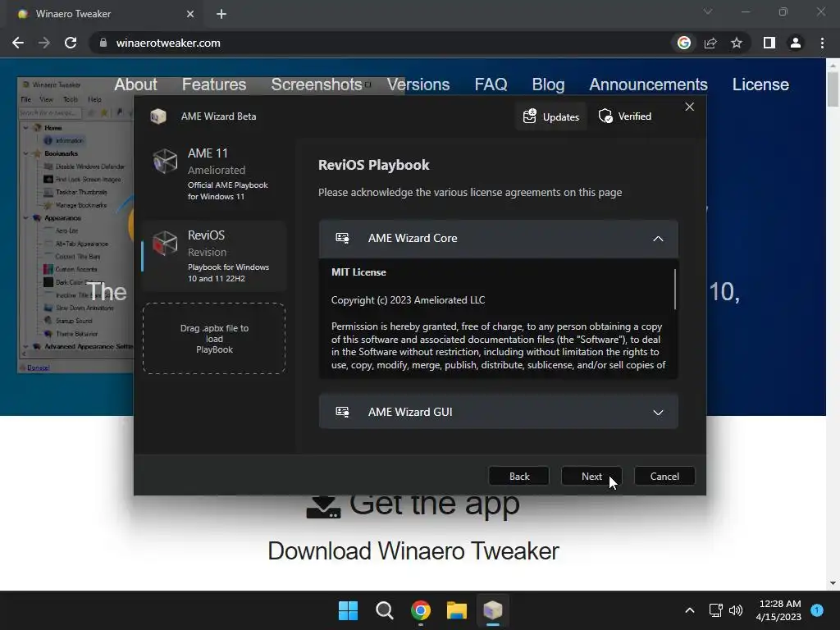
Task: Click the Updates button in AME Wizard
Action: pyautogui.click(x=550, y=116)
